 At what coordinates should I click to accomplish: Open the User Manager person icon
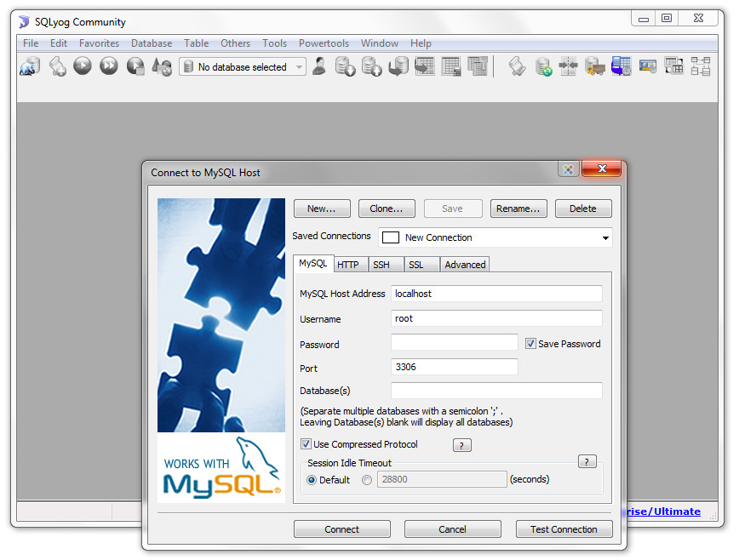[319, 66]
